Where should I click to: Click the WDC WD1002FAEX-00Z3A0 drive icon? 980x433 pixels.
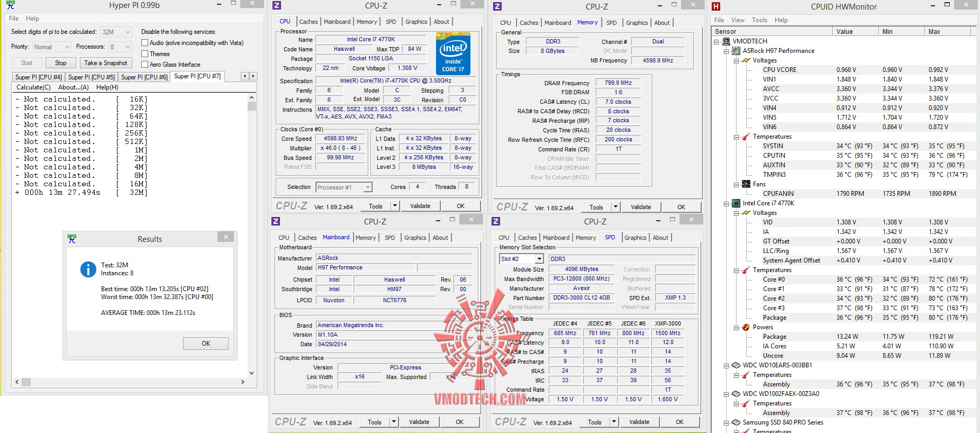point(736,394)
